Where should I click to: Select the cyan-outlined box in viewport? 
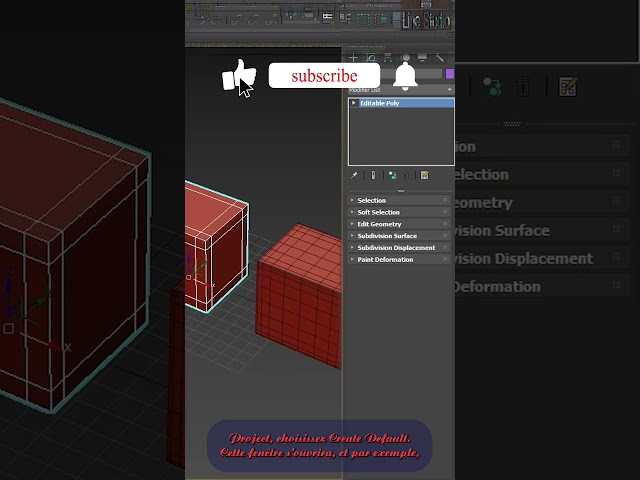click(x=216, y=249)
